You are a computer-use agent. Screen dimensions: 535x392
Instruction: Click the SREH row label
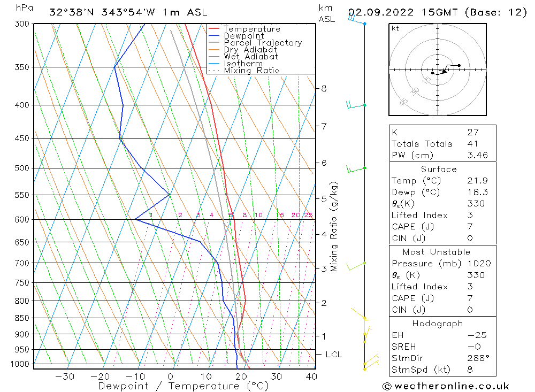(x=403, y=347)
